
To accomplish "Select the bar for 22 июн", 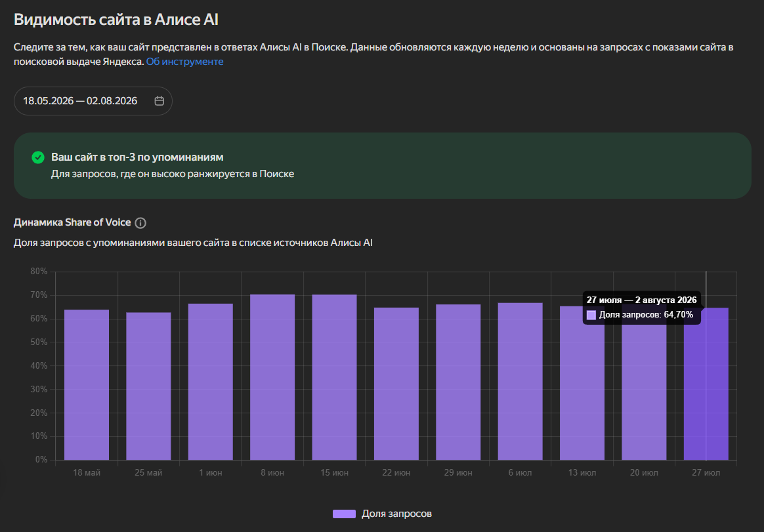I will click(396, 384).
